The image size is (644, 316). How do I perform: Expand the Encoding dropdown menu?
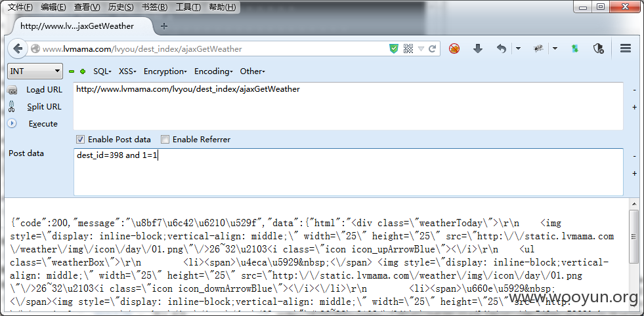tap(213, 71)
